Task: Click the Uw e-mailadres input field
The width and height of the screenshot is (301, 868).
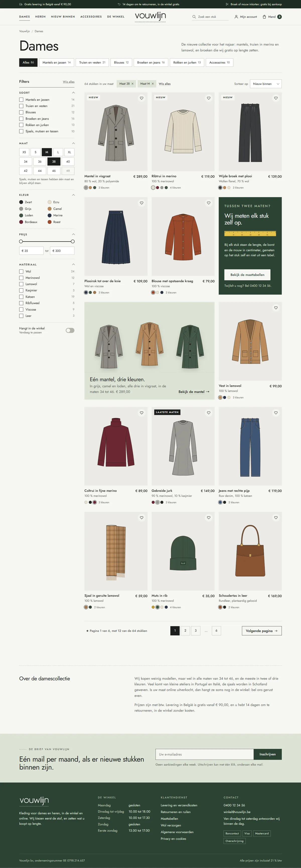Action: (x=204, y=754)
